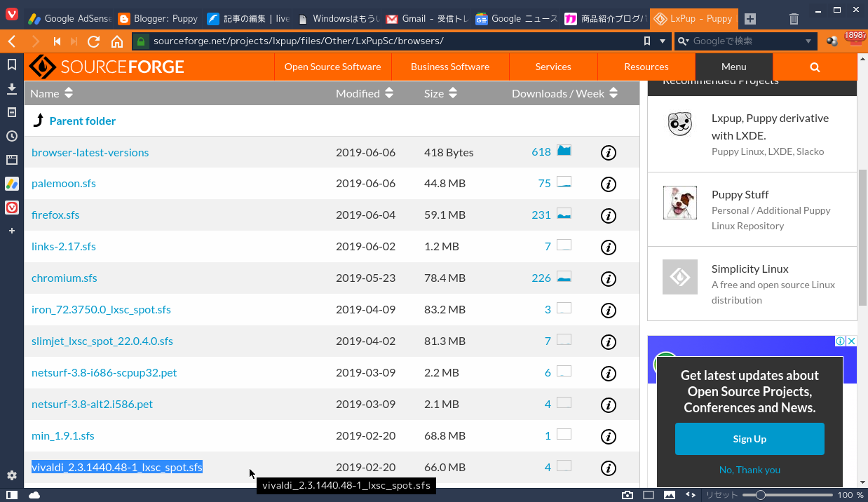Sort files by Name
This screenshot has height=502, width=868.
coord(51,93)
